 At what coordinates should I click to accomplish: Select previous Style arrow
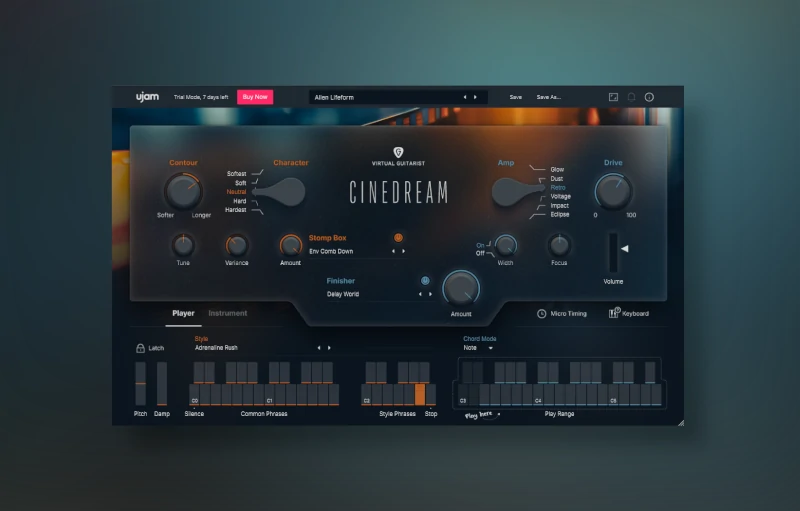tap(319, 348)
